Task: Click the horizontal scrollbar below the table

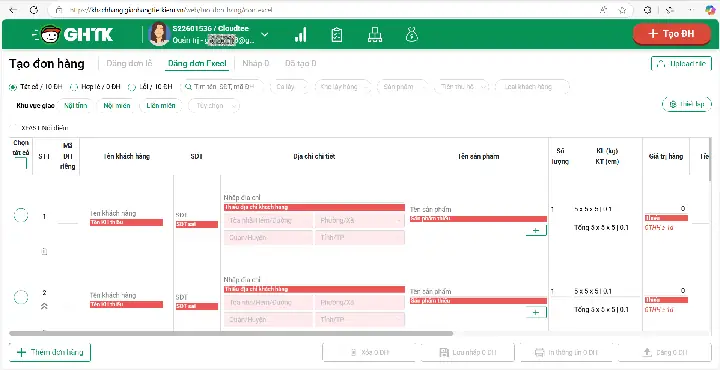Action: [x=231, y=334]
